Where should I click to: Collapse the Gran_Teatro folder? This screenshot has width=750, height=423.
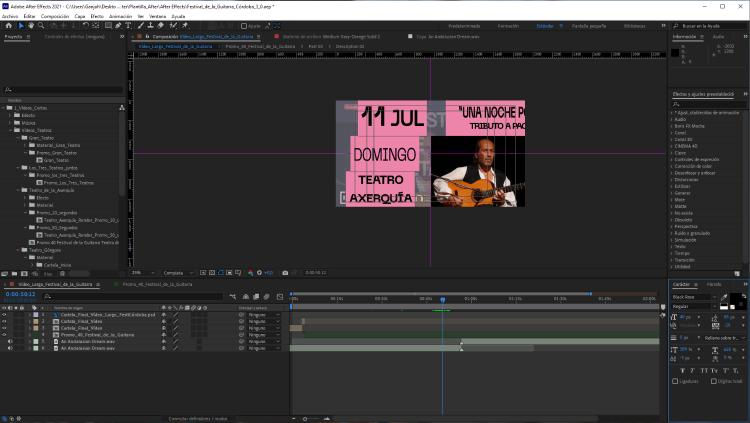pos(18,138)
